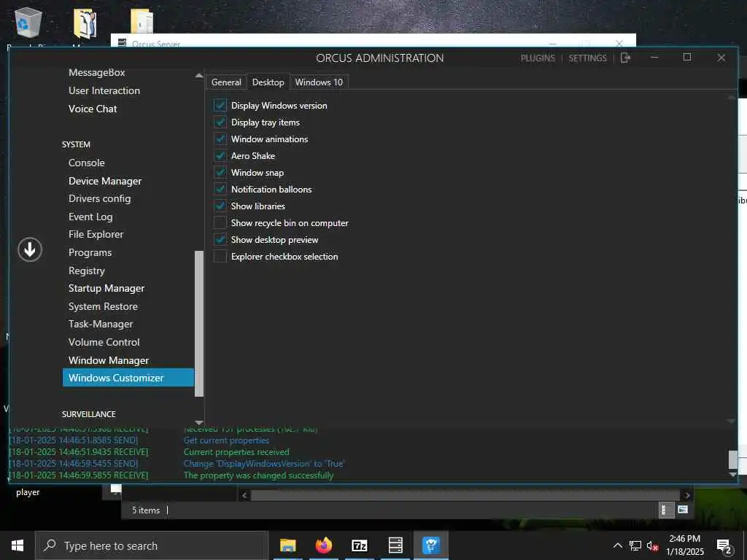Image resolution: width=747 pixels, height=560 pixels.
Task: Select Drivers config in sidebar
Action: [x=99, y=198]
